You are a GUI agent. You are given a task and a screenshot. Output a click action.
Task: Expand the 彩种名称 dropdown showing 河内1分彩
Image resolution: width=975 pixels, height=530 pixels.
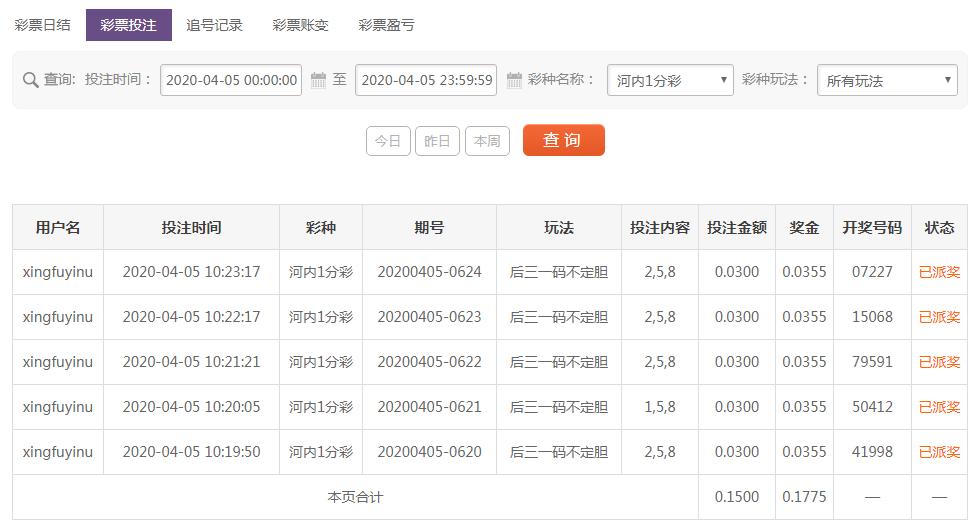tap(670, 80)
